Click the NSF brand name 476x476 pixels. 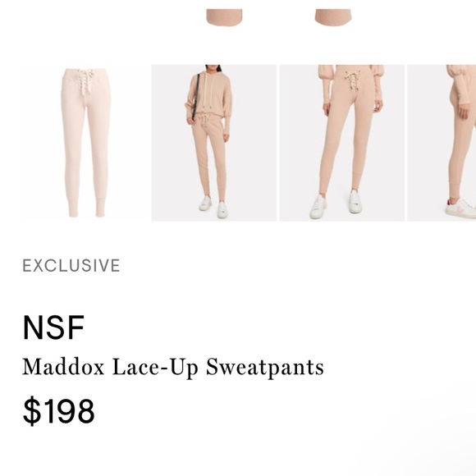tap(53, 327)
